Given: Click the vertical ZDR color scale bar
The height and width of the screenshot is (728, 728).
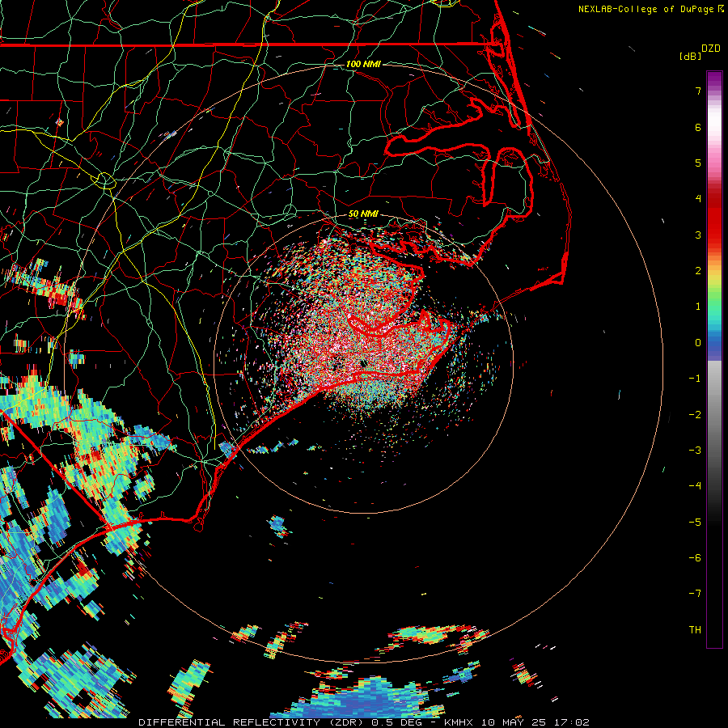Looking at the screenshot, I should tap(714, 359).
